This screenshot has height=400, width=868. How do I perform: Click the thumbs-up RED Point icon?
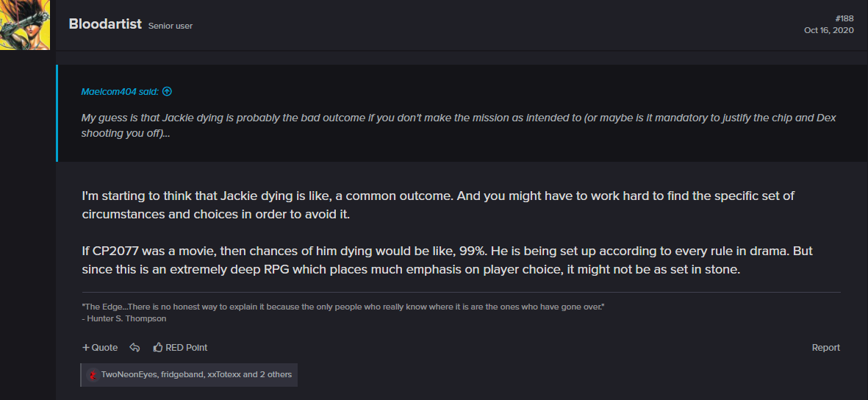tap(158, 347)
